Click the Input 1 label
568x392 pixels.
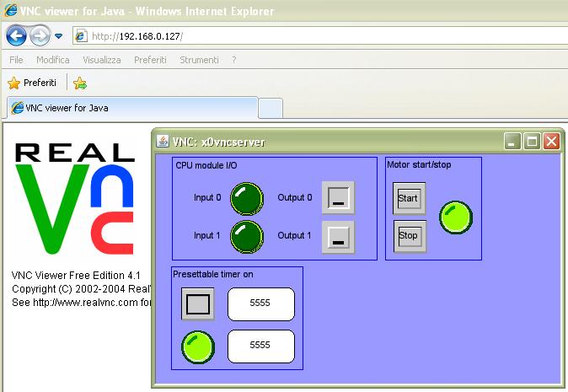click(206, 235)
